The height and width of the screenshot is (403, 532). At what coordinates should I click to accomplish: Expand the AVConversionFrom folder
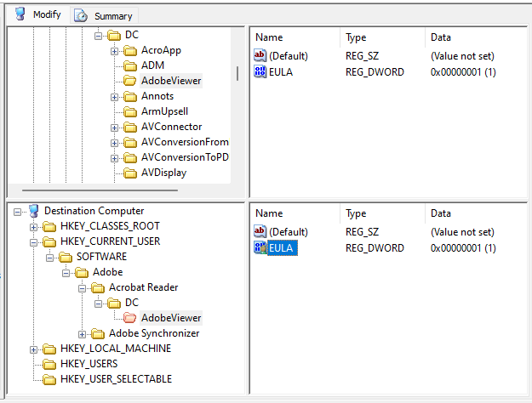[x=114, y=143]
